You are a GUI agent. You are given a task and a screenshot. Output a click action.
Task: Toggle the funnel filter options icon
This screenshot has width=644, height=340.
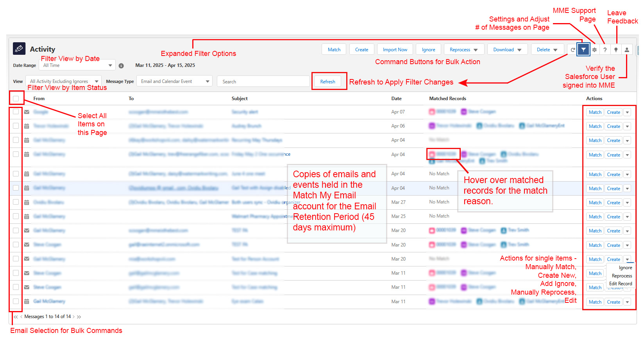[x=583, y=50]
